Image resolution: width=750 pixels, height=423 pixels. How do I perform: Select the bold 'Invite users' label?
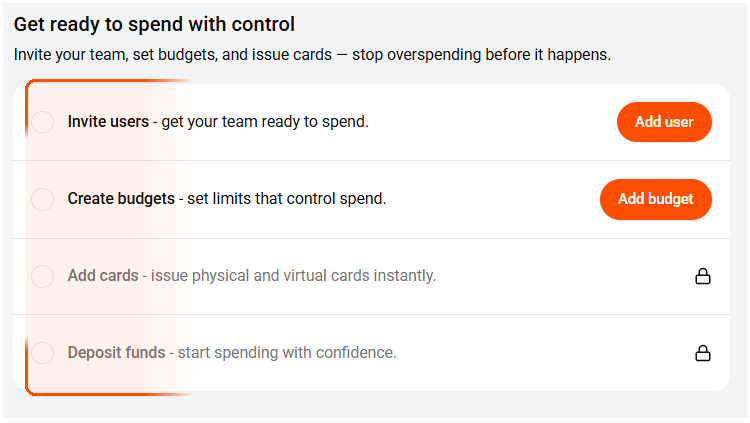[x=108, y=122]
